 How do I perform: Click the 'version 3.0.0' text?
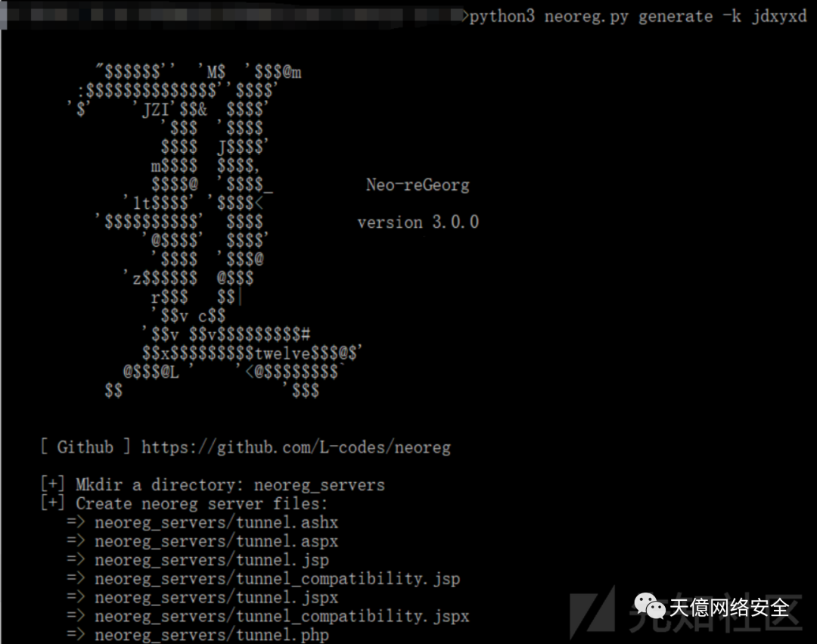(x=418, y=222)
